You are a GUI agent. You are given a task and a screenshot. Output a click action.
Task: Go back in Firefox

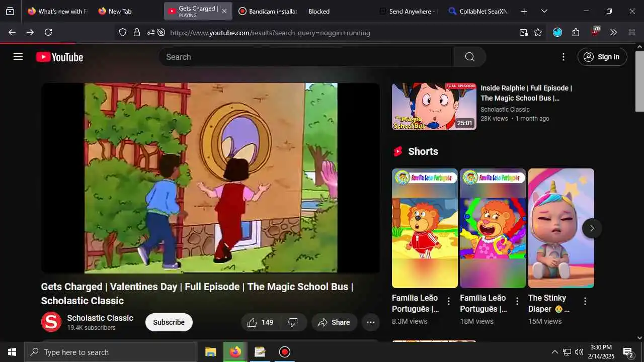click(12, 32)
